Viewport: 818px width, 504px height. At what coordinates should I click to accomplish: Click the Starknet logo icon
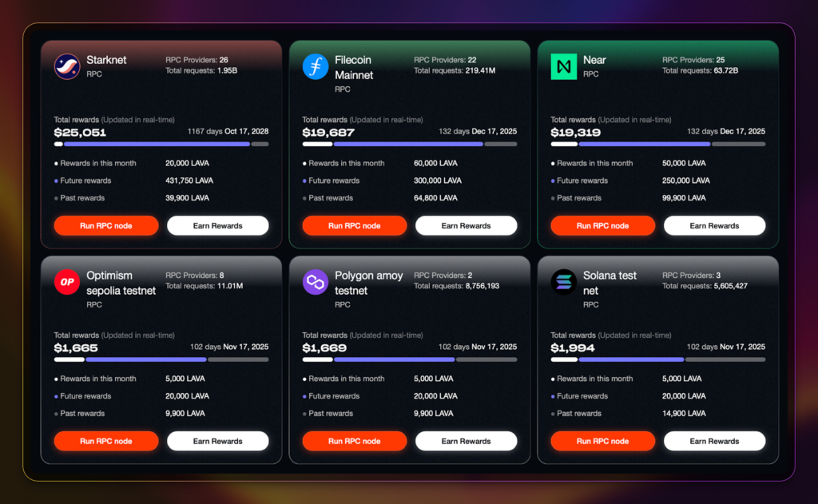pyautogui.click(x=67, y=67)
